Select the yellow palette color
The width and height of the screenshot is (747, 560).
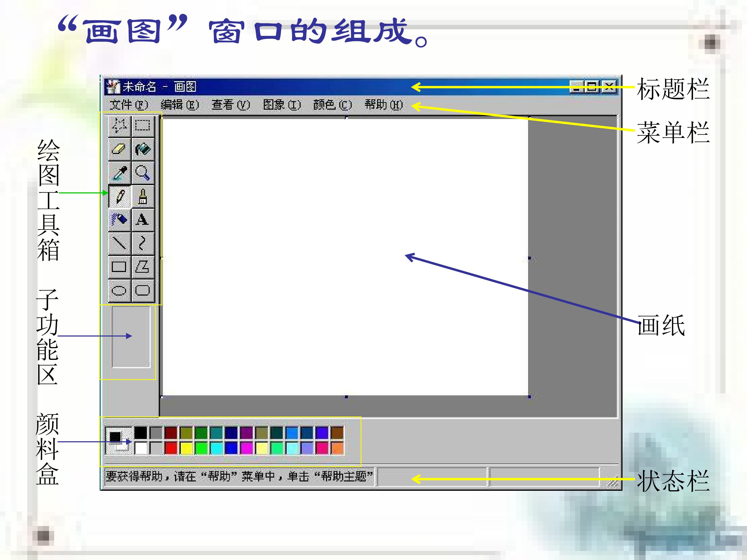tap(186, 448)
